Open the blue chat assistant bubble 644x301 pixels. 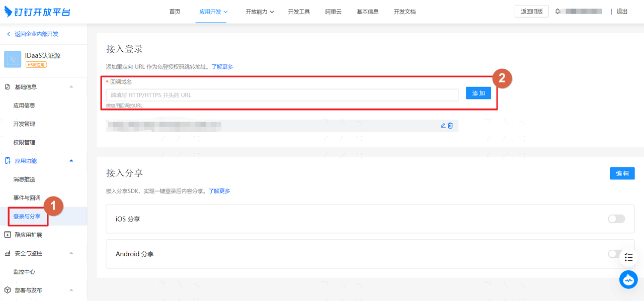628,279
